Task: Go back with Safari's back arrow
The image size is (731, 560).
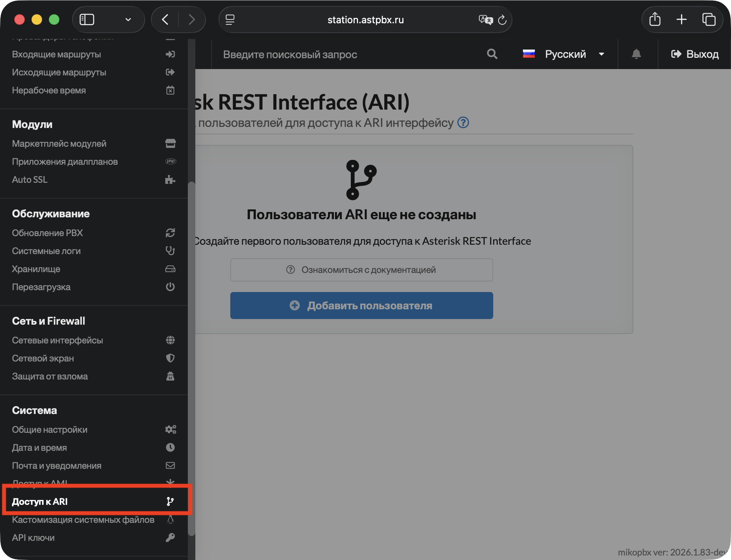Action: click(x=165, y=19)
